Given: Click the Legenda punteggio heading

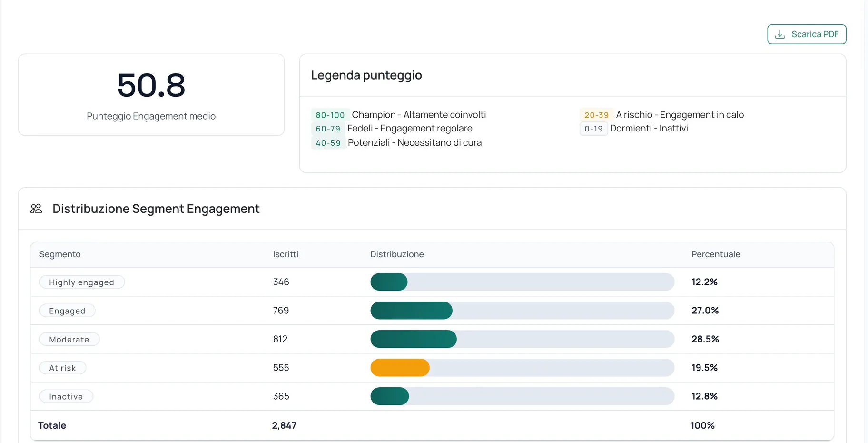Looking at the screenshot, I should pos(366,75).
